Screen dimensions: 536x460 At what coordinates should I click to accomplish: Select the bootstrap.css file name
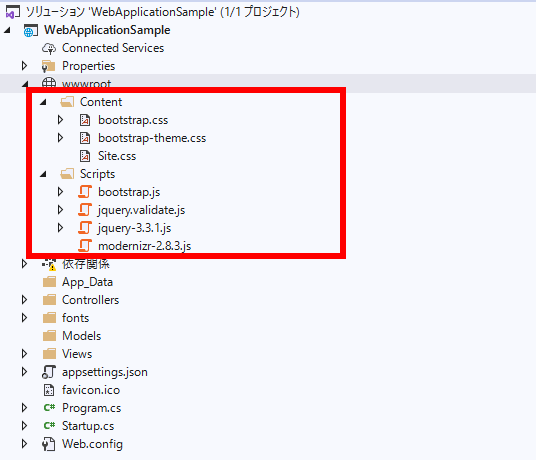(x=133, y=120)
